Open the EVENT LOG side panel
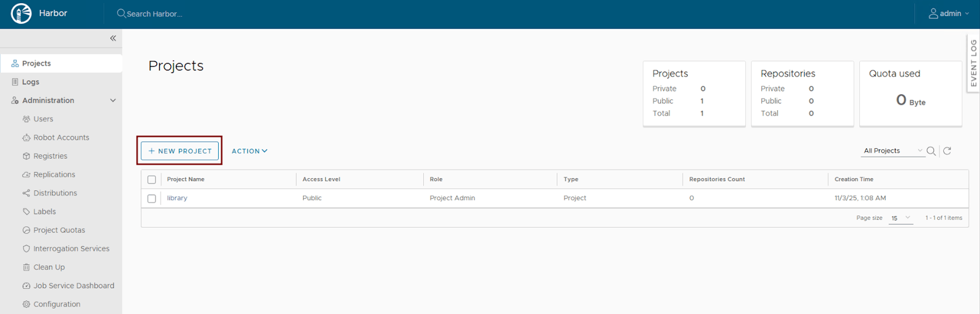The width and height of the screenshot is (980, 314). (973, 63)
